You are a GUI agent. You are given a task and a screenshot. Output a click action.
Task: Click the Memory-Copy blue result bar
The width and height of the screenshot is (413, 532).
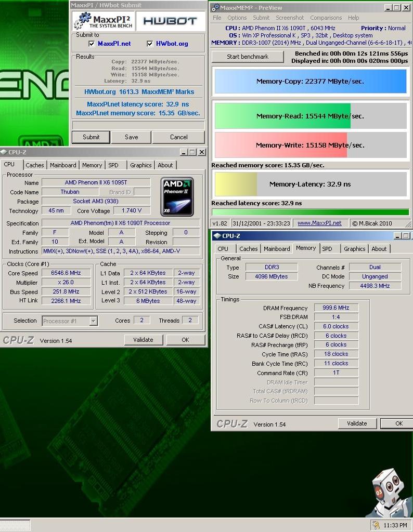point(310,81)
